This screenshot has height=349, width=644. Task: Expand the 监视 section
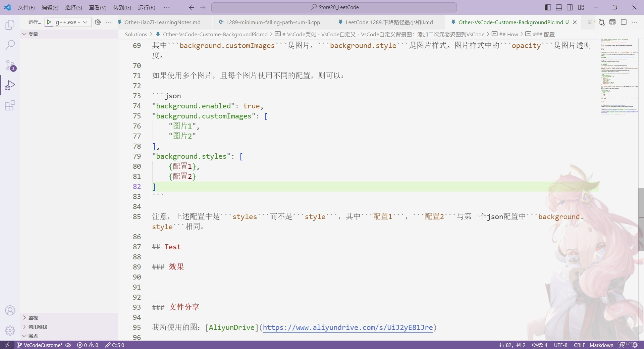(69, 317)
